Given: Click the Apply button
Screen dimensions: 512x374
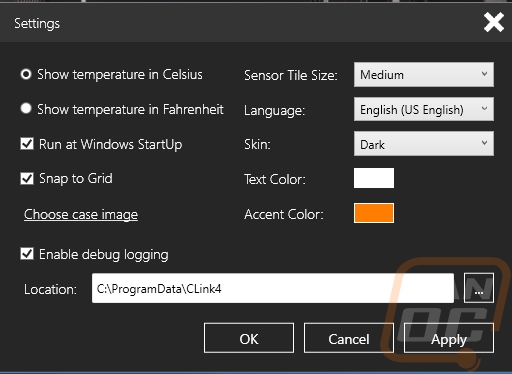Looking at the screenshot, I should coord(449,338).
